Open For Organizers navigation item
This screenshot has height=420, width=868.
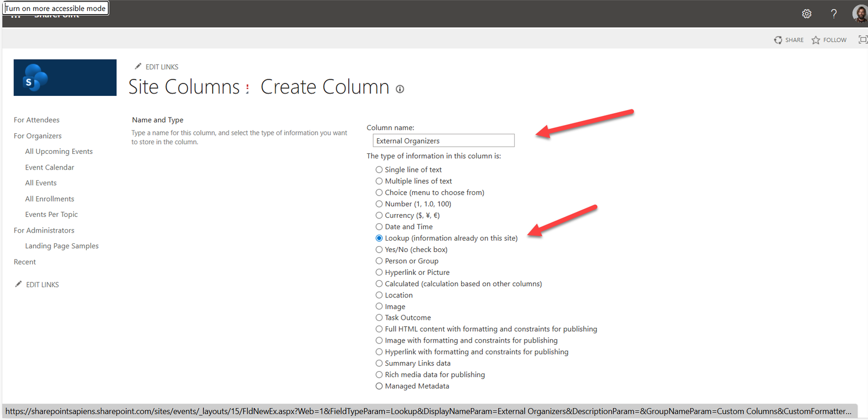37,136
